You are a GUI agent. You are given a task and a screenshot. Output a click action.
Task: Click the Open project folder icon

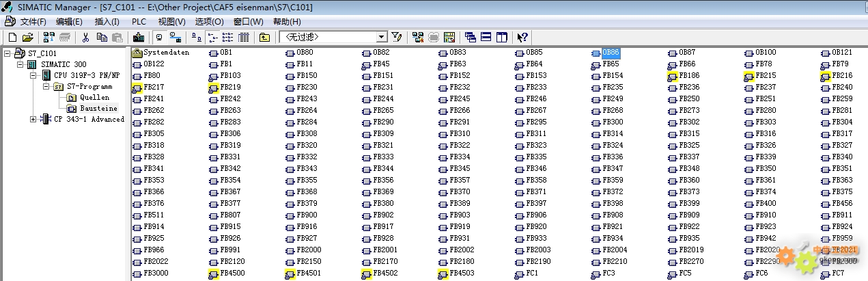[x=27, y=36]
